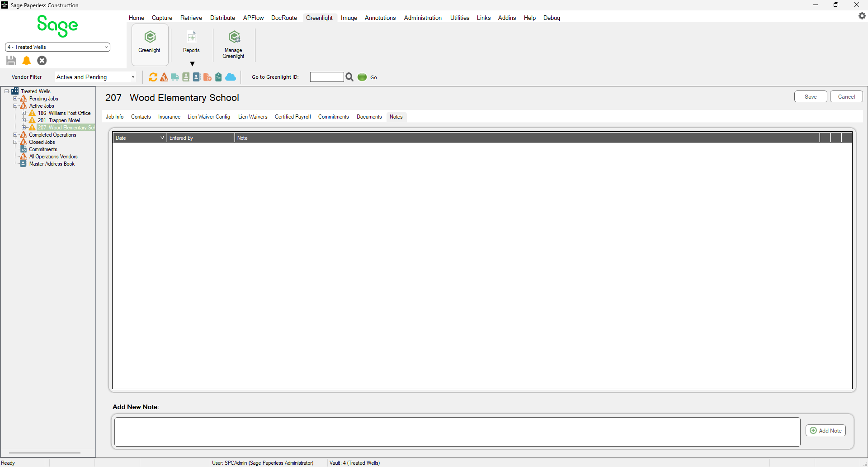The height and width of the screenshot is (467, 868).
Task: Switch to the Insurance tab
Action: (169, 117)
